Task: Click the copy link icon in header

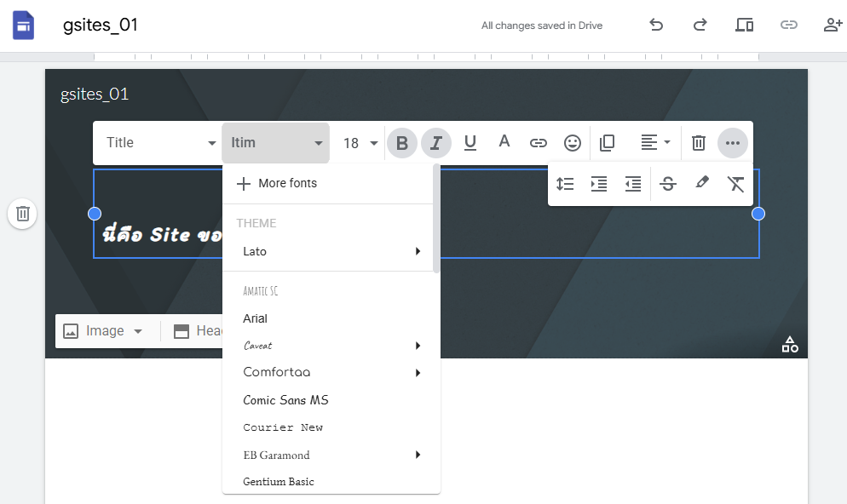Action: point(789,25)
